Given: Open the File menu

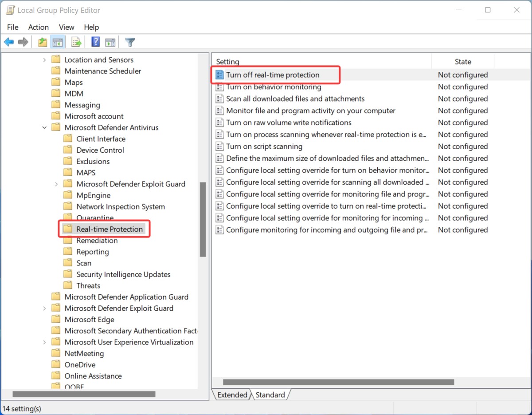Looking at the screenshot, I should pyautogui.click(x=13, y=27).
